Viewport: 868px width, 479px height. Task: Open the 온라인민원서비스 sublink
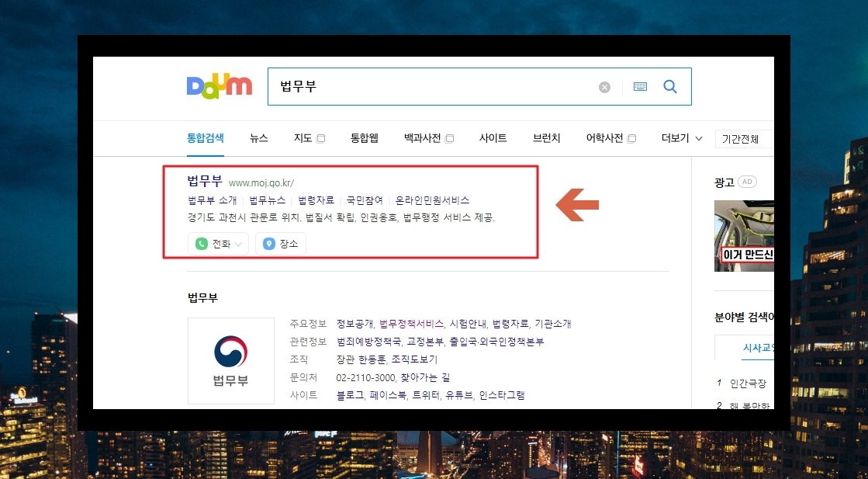(x=432, y=200)
